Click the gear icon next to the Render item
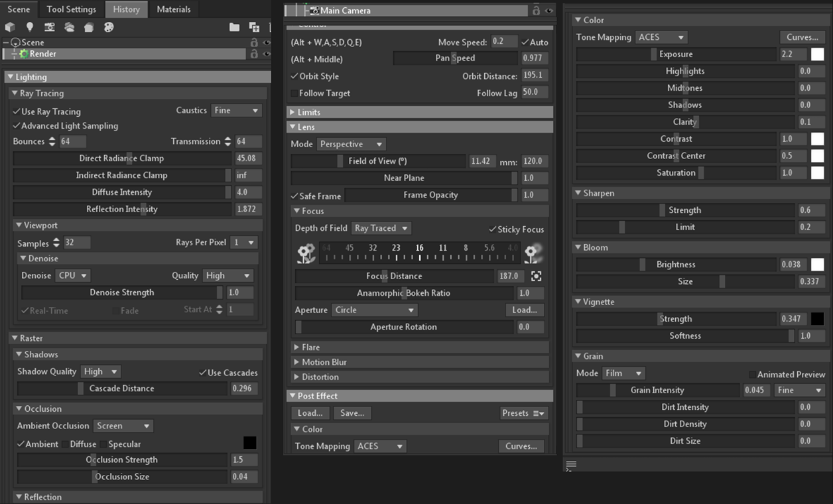The width and height of the screenshot is (833, 504). 25,54
